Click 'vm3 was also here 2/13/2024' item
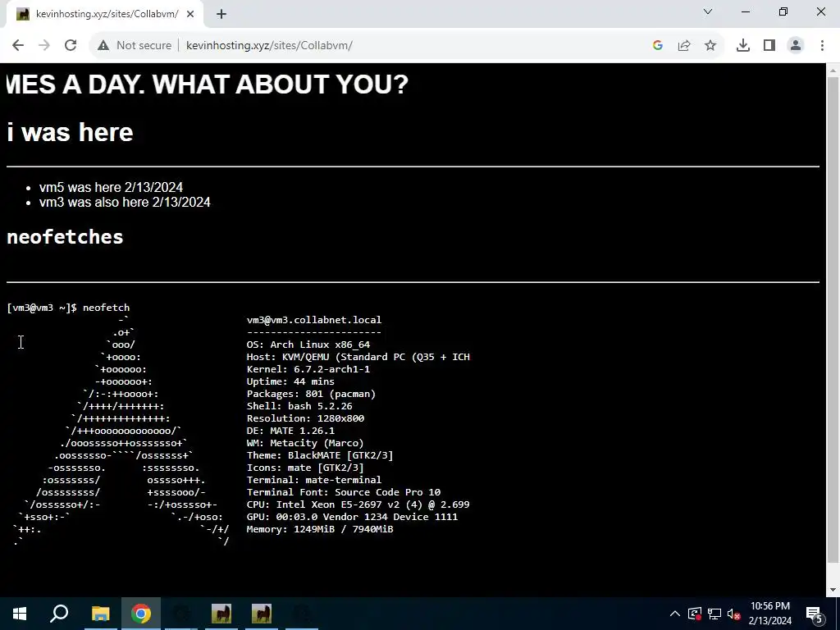This screenshot has height=630, width=840. (125, 202)
